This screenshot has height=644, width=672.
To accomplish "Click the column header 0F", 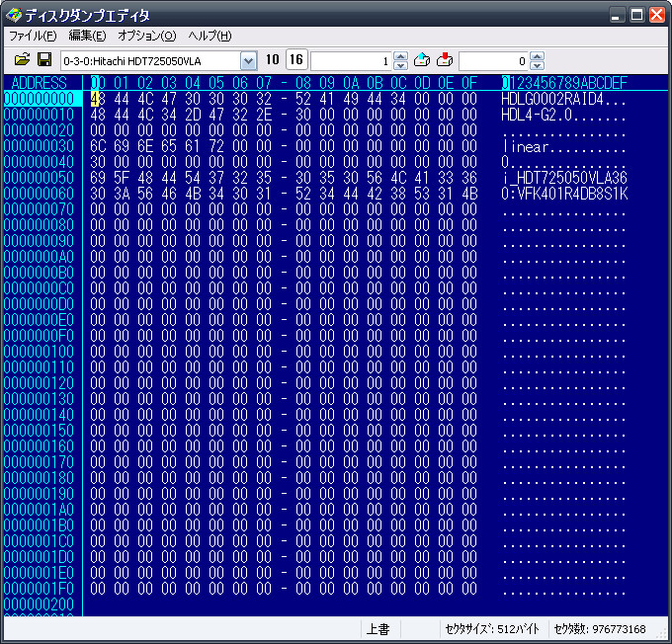I will click(x=469, y=83).
